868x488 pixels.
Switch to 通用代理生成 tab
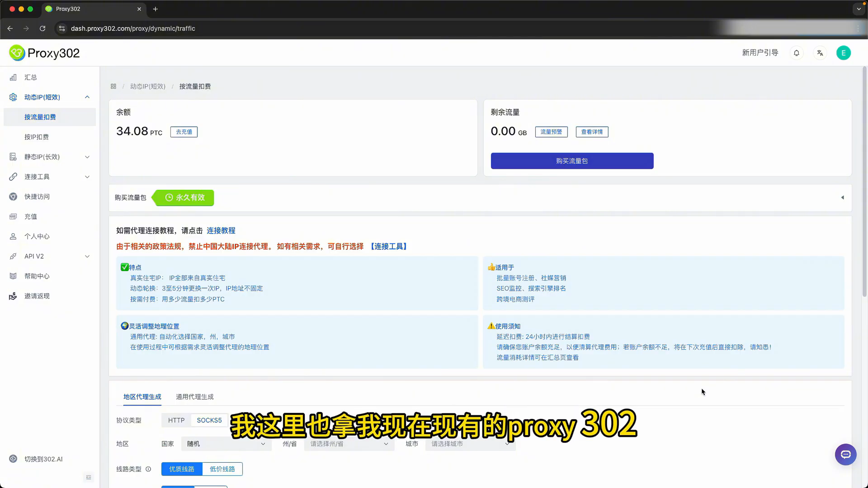[194, 397]
